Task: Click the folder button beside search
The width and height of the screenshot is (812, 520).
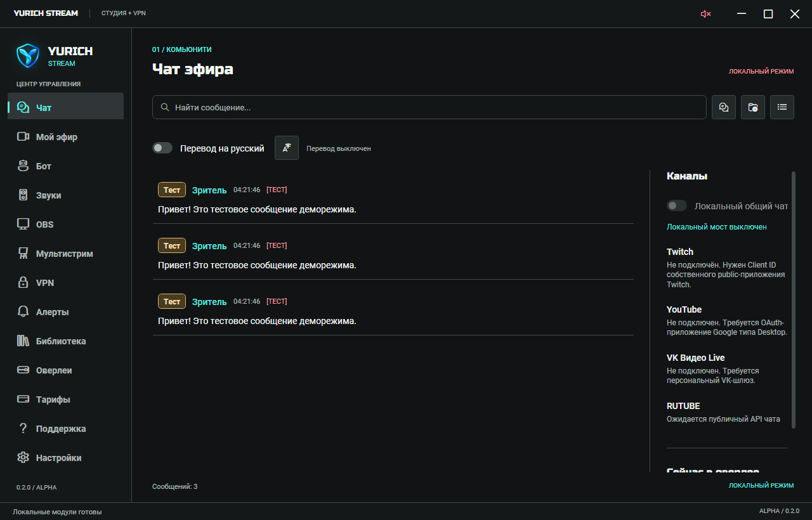Action: click(753, 107)
